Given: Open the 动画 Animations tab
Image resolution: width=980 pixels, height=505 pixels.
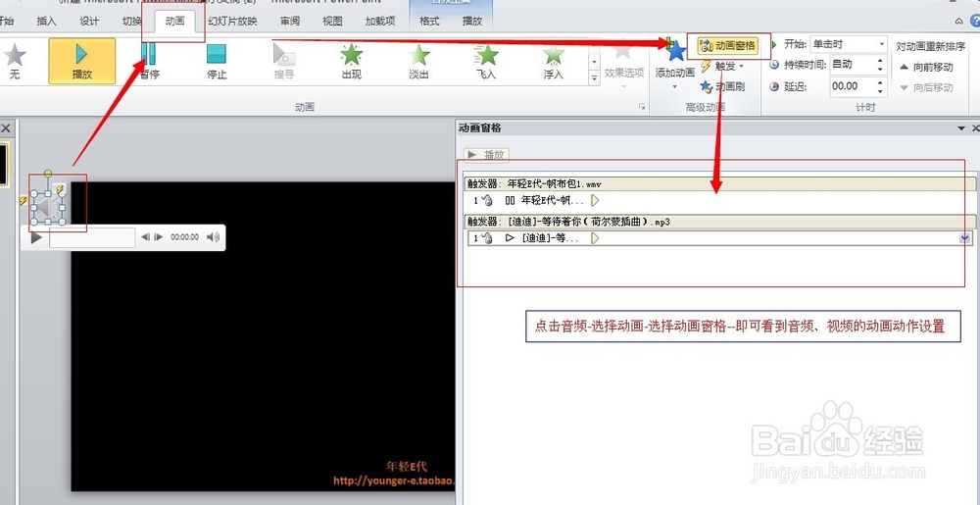Looking at the screenshot, I should [175, 22].
